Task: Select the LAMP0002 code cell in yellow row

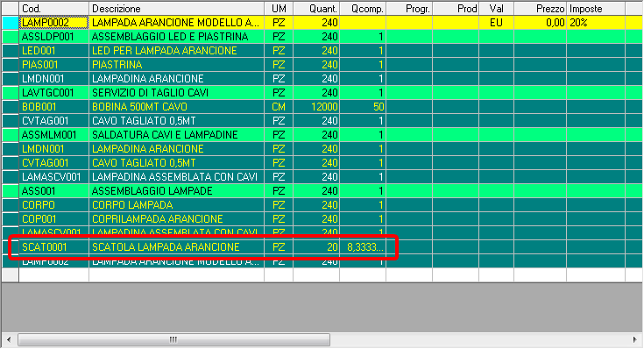Action: [x=53, y=23]
